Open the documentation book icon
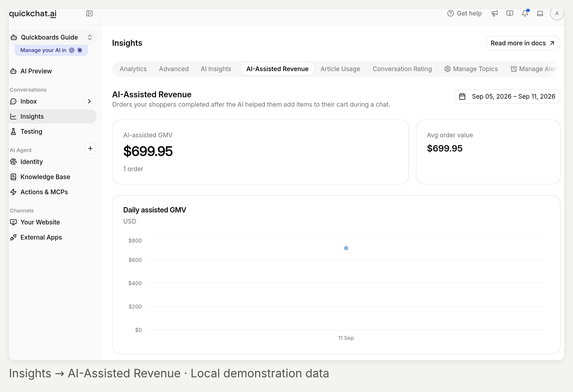This screenshot has width=573, height=392. (510, 13)
